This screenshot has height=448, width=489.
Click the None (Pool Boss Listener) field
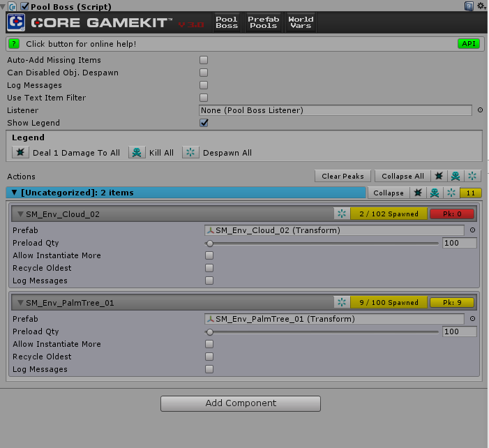[x=336, y=110]
